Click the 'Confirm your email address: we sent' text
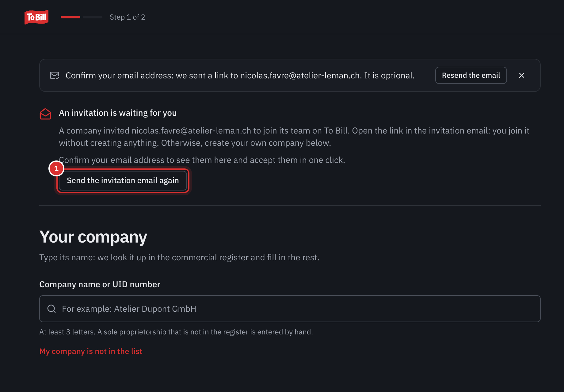Image resolution: width=564 pixels, height=392 pixels. coord(240,76)
